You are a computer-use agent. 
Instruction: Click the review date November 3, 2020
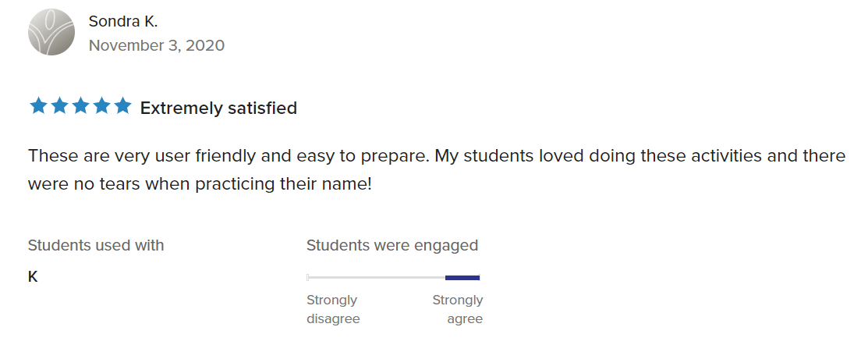click(x=156, y=45)
